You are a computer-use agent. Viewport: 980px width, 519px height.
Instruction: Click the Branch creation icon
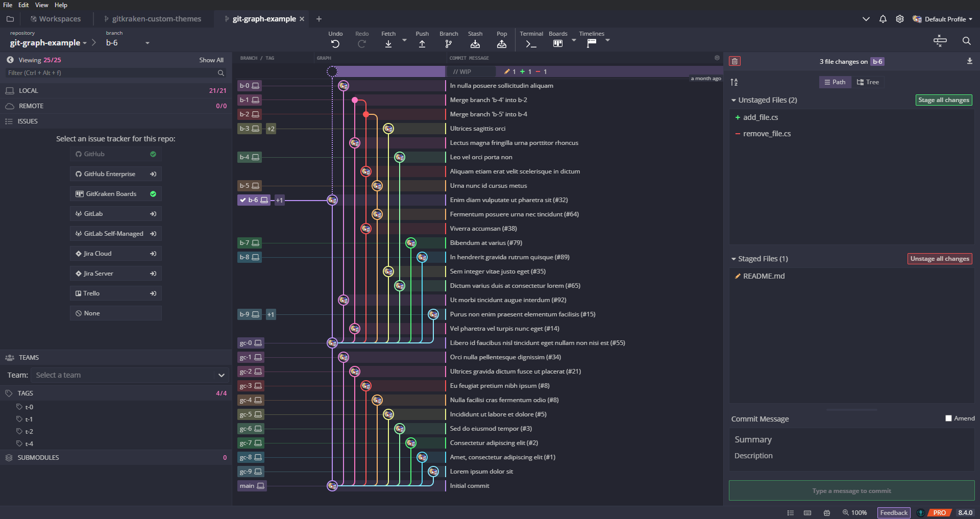[x=449, y=43]
